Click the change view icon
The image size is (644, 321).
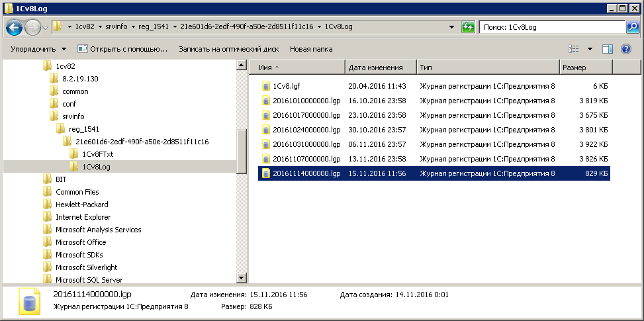(574, 49)
